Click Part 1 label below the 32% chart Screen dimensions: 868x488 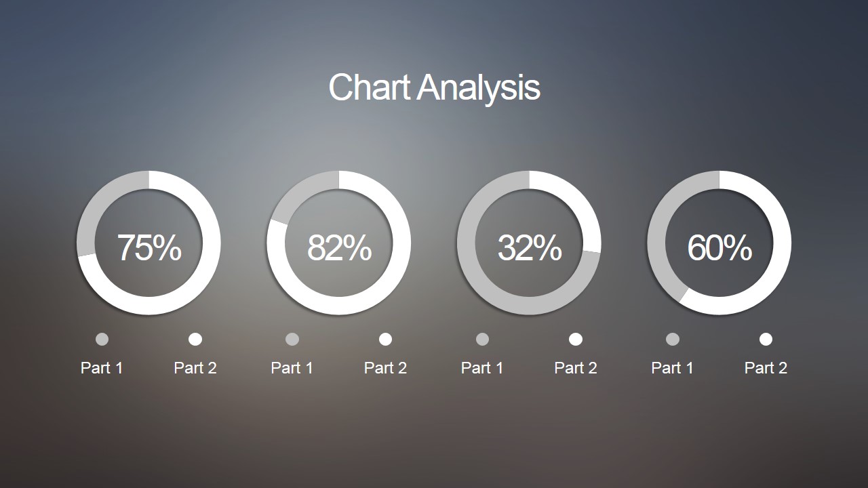[482, 368]
